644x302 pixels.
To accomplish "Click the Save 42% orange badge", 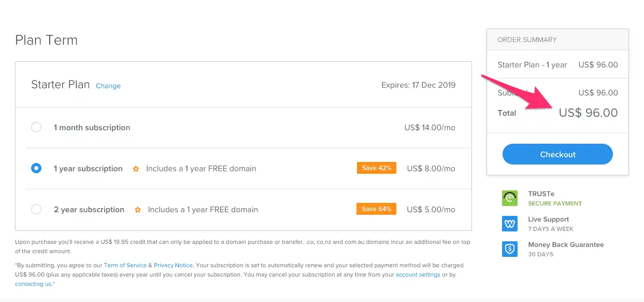I will [377, 168].
